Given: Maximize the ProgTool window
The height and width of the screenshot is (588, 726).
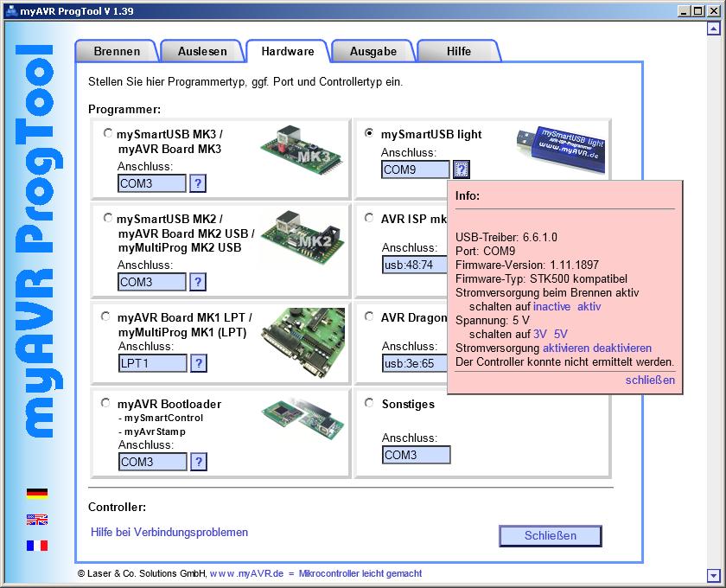Looking at the screenshot, I should pyautogui.click(x=698, y=10).
